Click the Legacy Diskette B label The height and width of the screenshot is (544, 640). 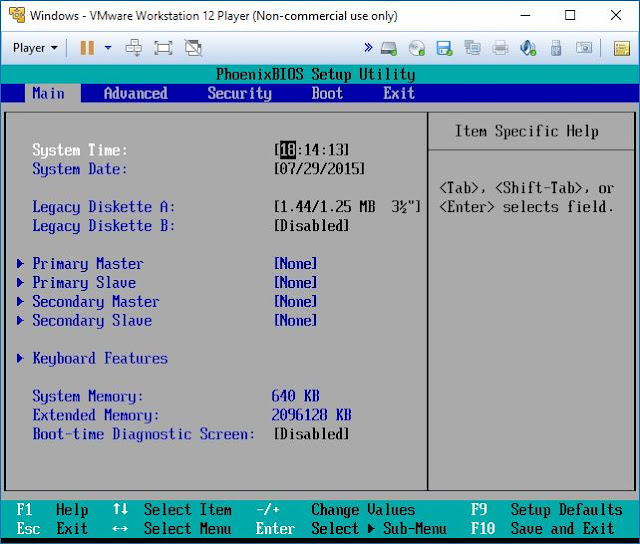[104, 225]
